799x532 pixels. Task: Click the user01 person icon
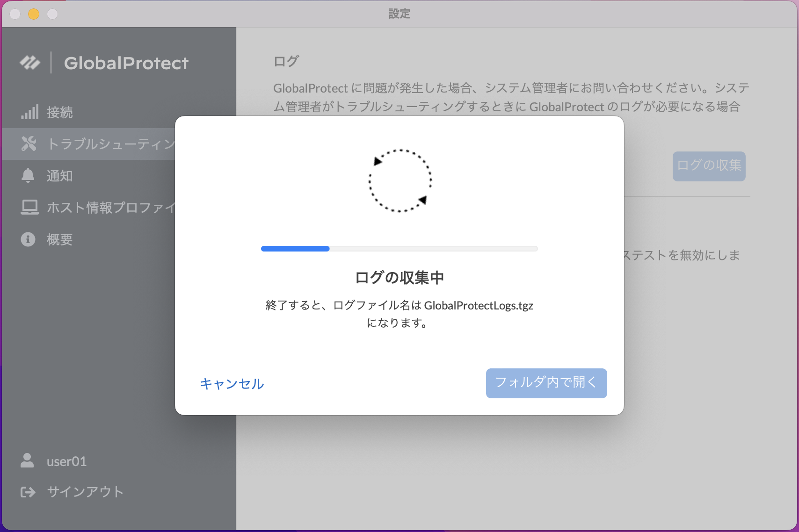[27, 460]
